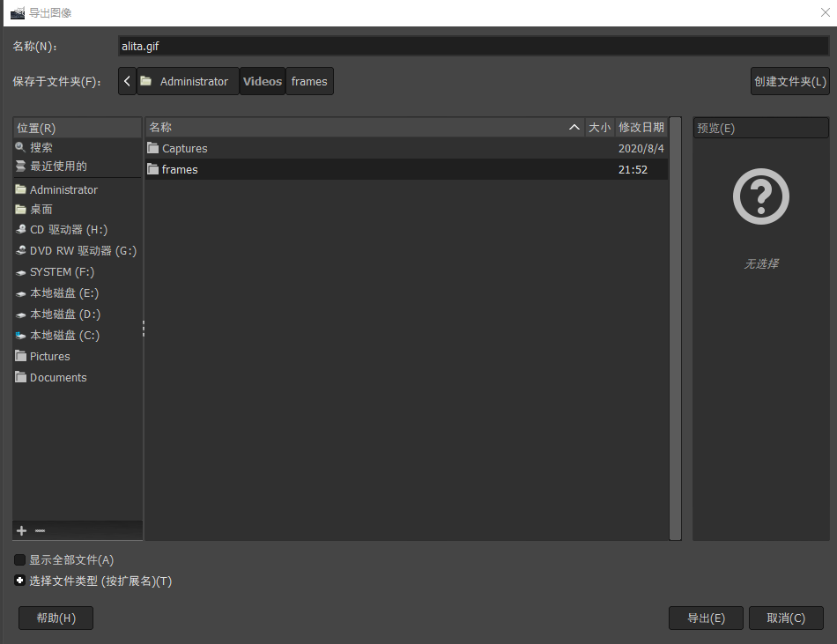Click the 位置(R) places header

coord(78,128)
